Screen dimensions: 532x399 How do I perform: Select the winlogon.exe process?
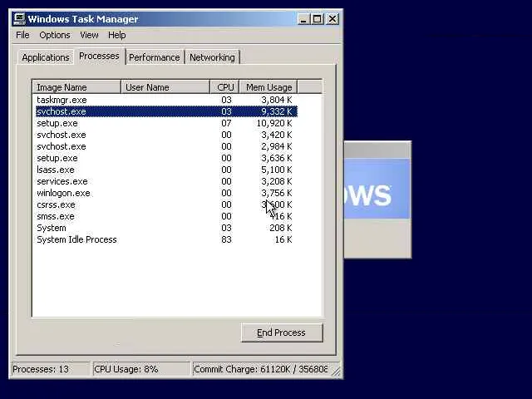(166, 193)
